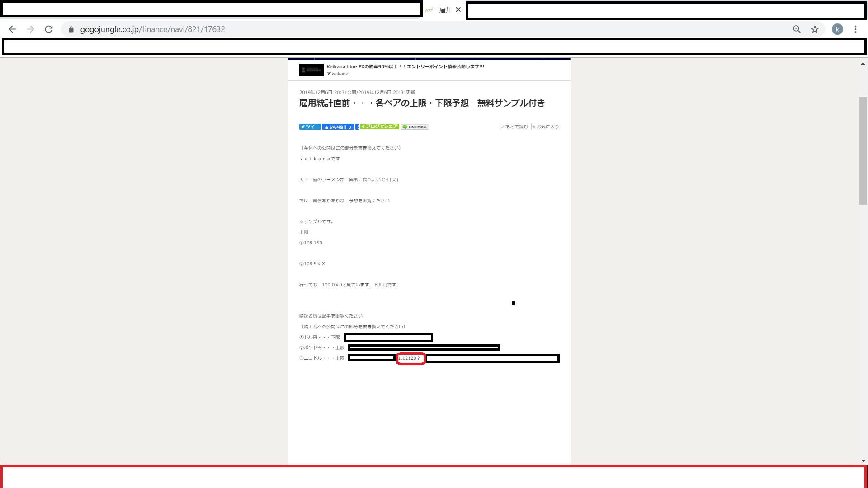
Task: Click the browser back arrow
Action: coord(12,29)
